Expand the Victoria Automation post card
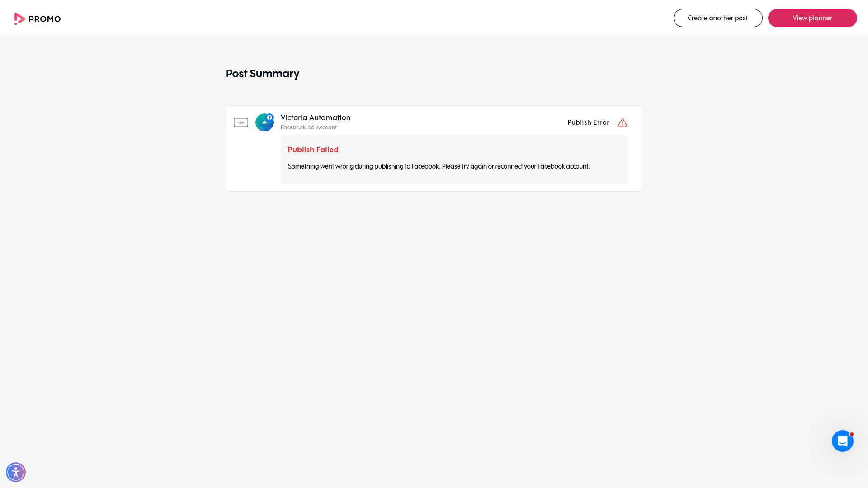Screen dimensions: 868x488 (x=434, y=149)
